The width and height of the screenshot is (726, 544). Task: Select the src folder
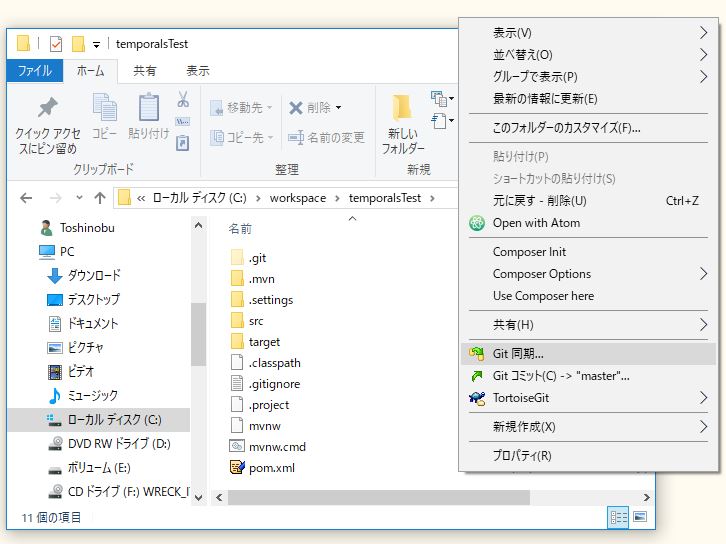click(247, 321)
